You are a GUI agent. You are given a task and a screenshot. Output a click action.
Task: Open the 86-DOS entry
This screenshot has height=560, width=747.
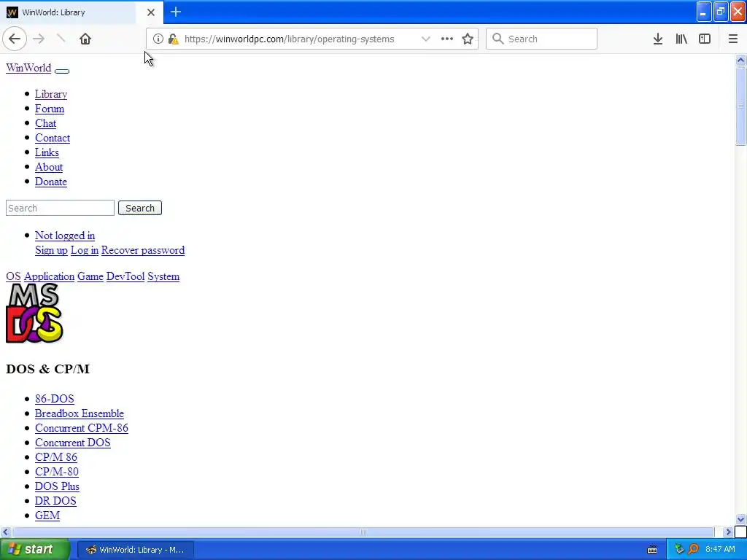tap(54, 399)
